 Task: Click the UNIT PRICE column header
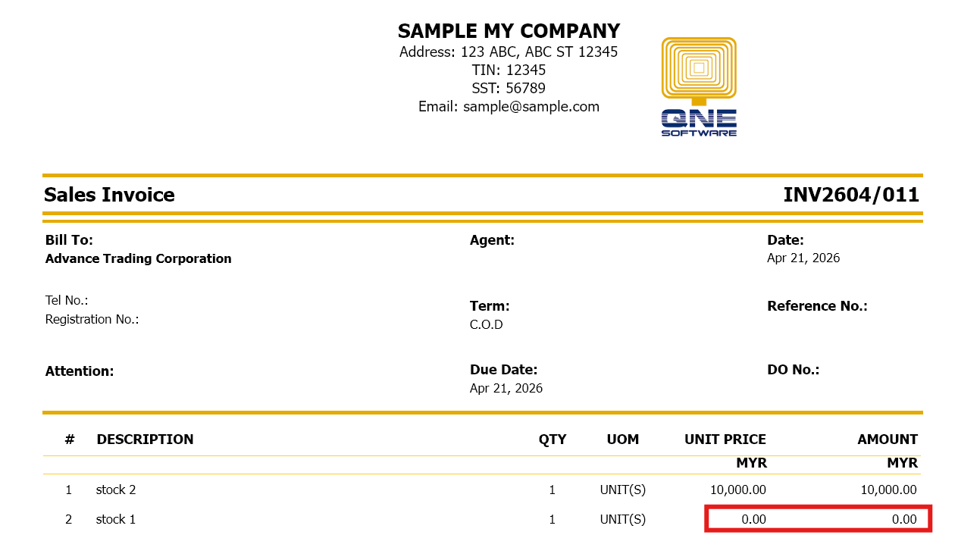click(725, 440)
